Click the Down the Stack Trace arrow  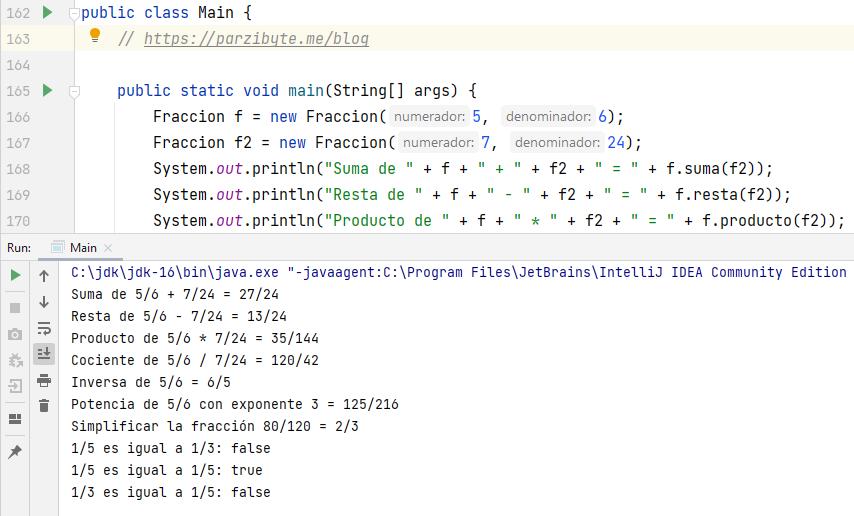pos(44,302)
